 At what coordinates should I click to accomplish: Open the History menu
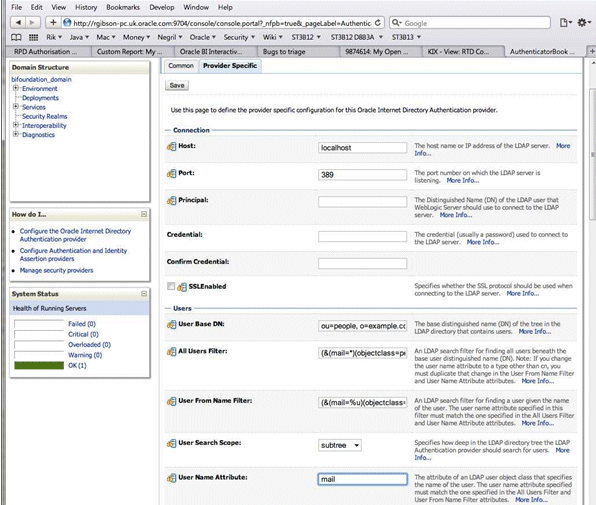coord(86,7)
